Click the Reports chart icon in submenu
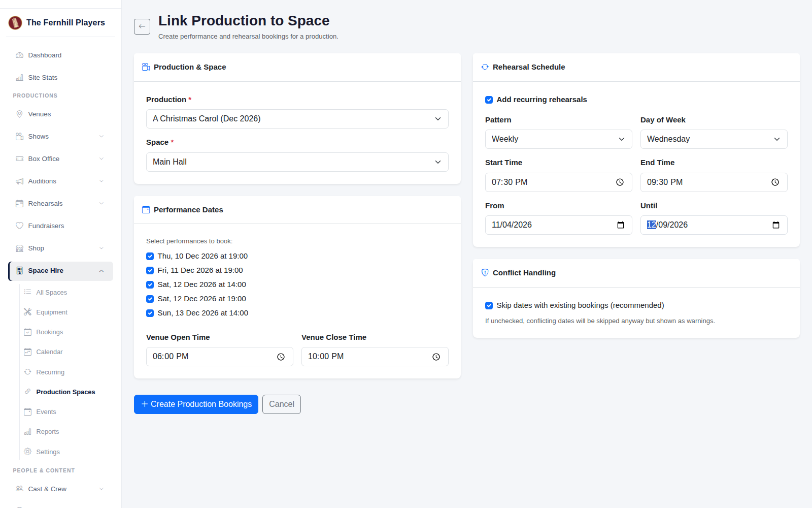 point(27,432)
